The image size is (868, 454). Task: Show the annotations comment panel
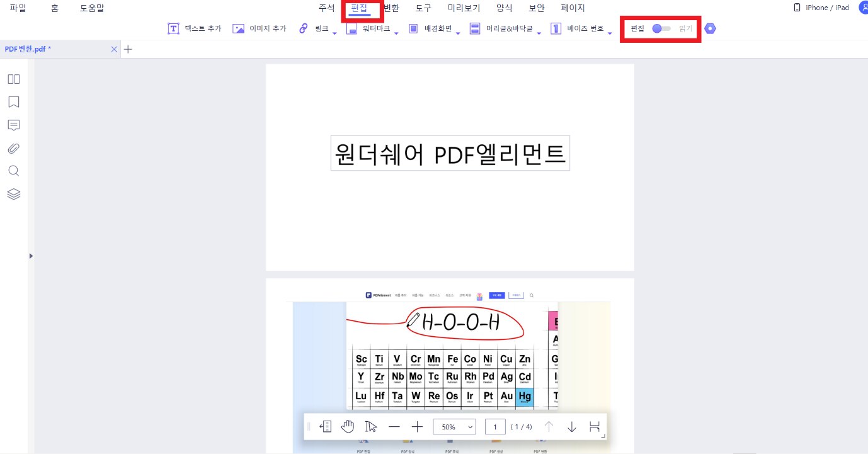(x=13, y=125)
